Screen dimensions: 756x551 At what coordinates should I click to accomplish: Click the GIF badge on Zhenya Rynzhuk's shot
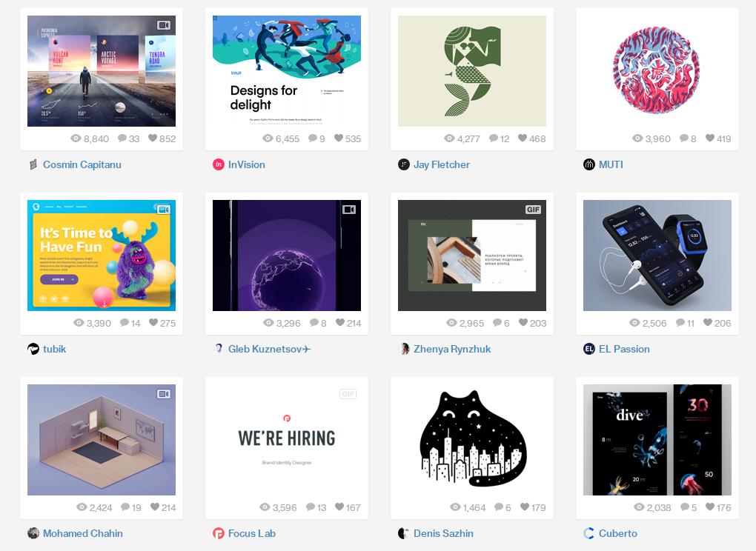coord(533,210)
